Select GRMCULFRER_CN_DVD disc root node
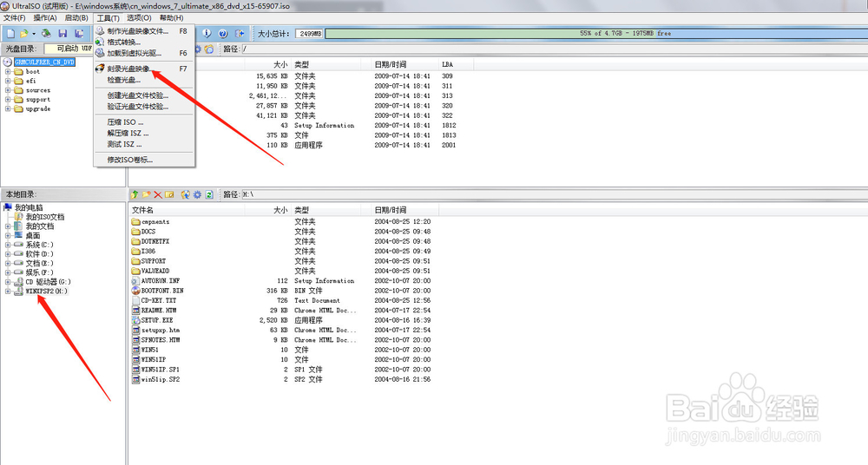Image resolution: width=868 pixels, height=465 pixels. (x=44, y=62)
